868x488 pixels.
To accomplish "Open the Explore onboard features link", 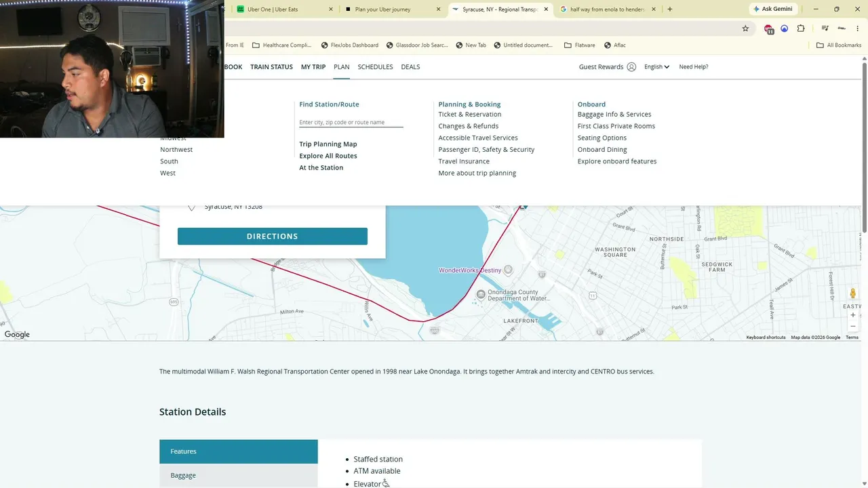I will coord(617,161).
